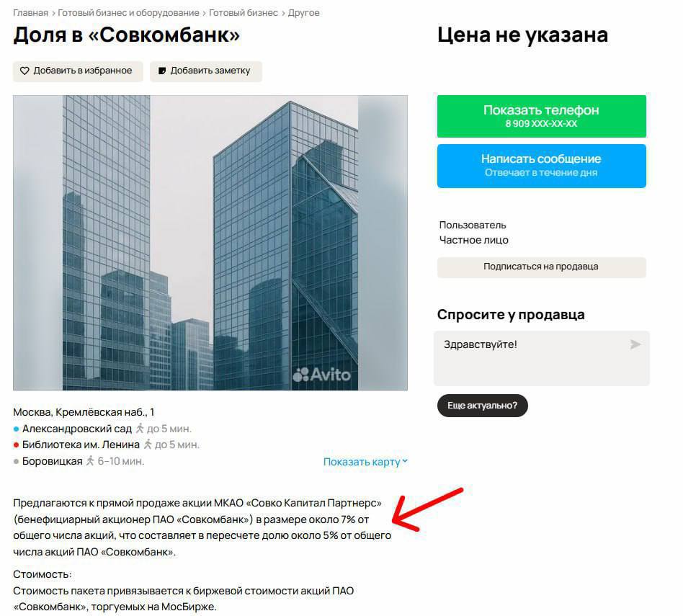Screen dimensions: 683x616
Task: Click walking icon next to Библиотека им. Ленина
Action: tap(148, 445)
